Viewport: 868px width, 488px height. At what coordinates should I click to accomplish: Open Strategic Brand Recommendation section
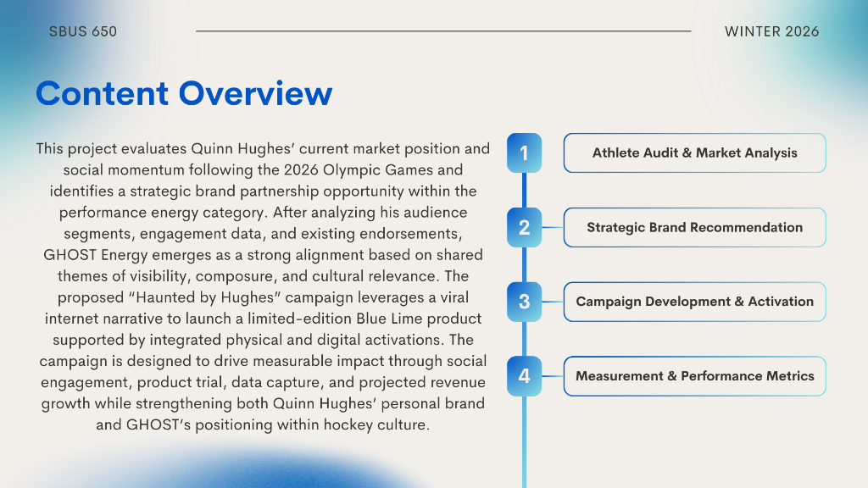point(695,227)
